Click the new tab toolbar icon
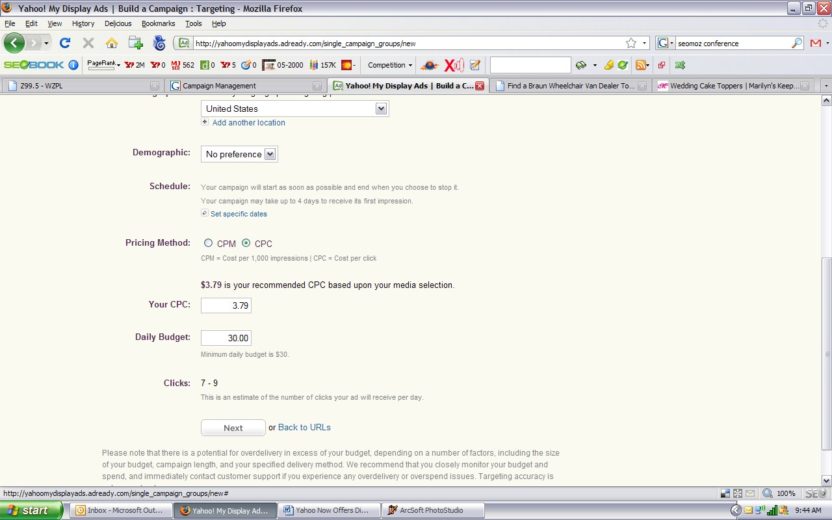This screenshot has width=832, height=520. (x=135, y=43)
